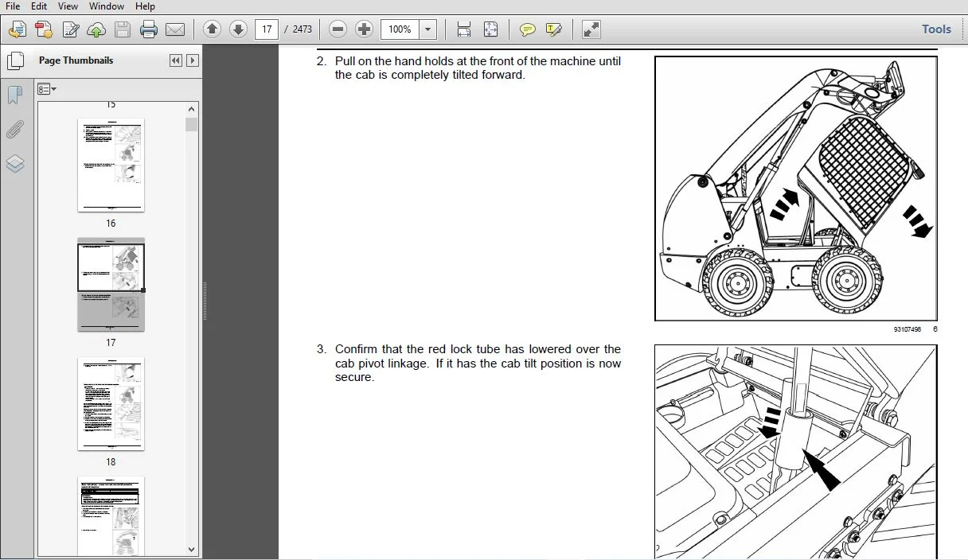Click thumbnails scrollbar down arrow
Viewport: 968px width, 560px height.
[191, 549]
